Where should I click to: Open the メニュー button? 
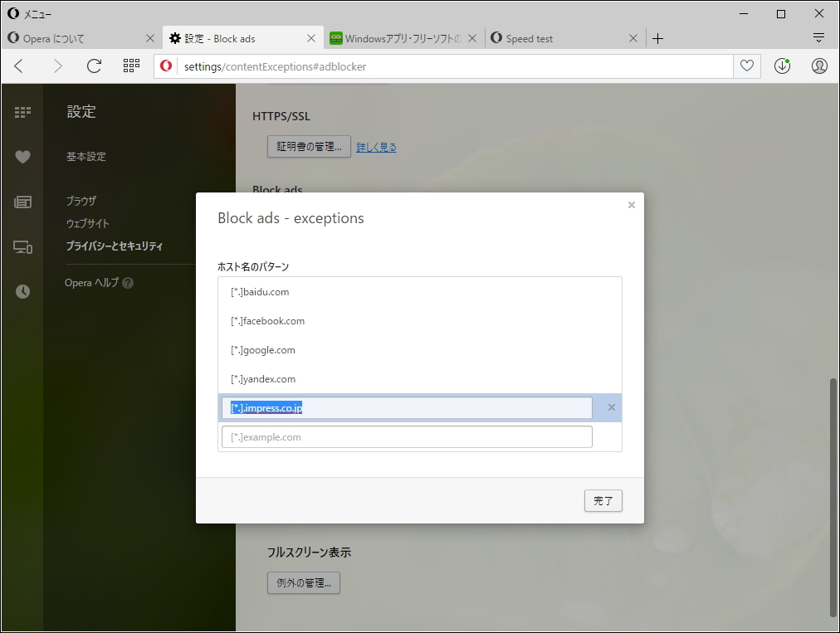coord(31,13)
